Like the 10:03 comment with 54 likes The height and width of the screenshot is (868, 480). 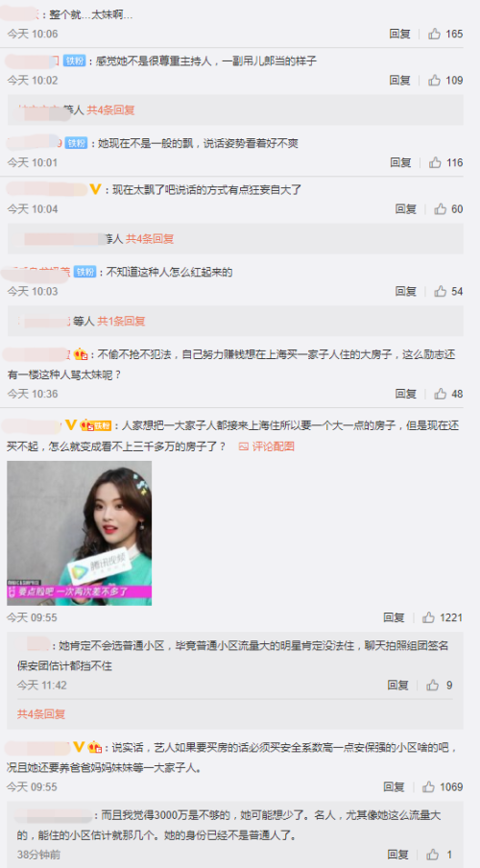click(440, 291)
